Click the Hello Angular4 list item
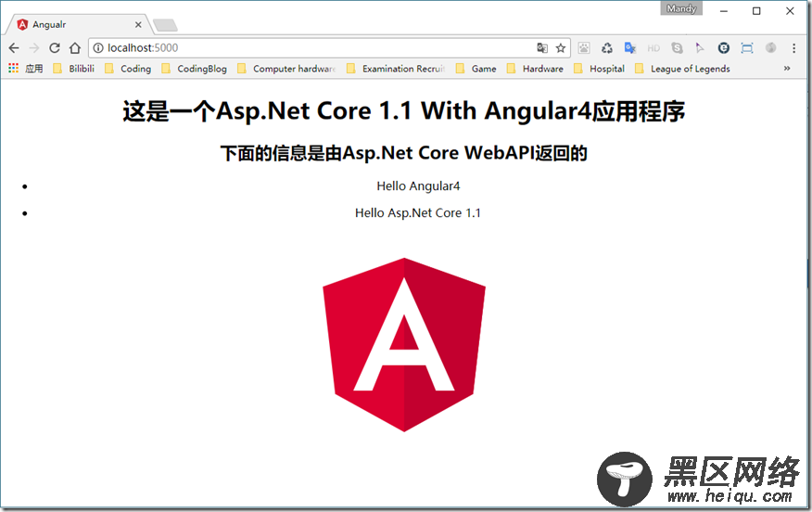Screen dimensions: 812x512 (418, 186)
